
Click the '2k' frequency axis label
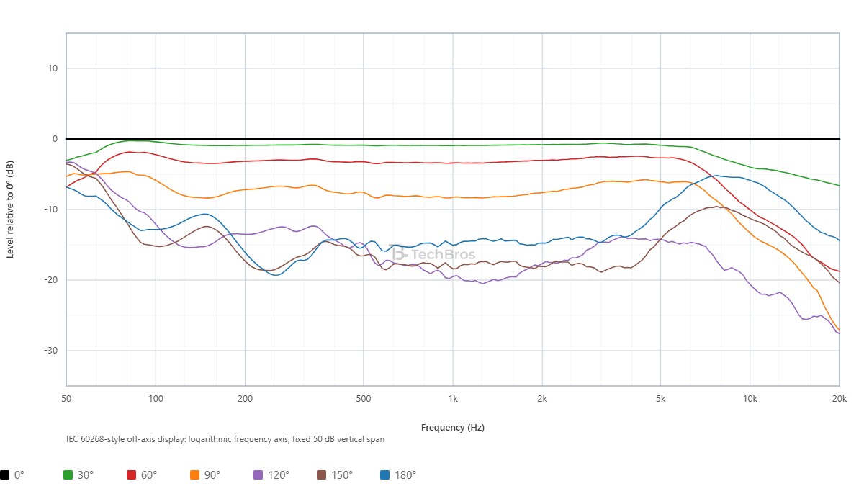coord(542,398)
